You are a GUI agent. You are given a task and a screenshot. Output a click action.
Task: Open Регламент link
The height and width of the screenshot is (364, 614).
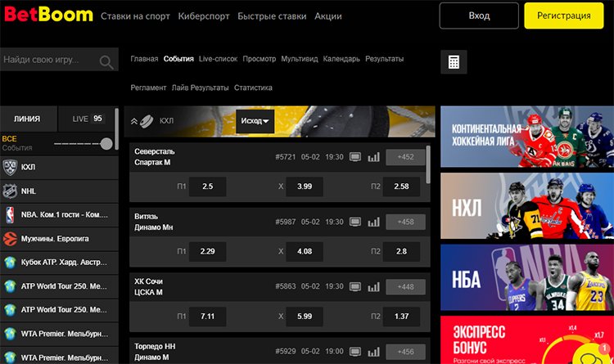click(x=148, y=88)
